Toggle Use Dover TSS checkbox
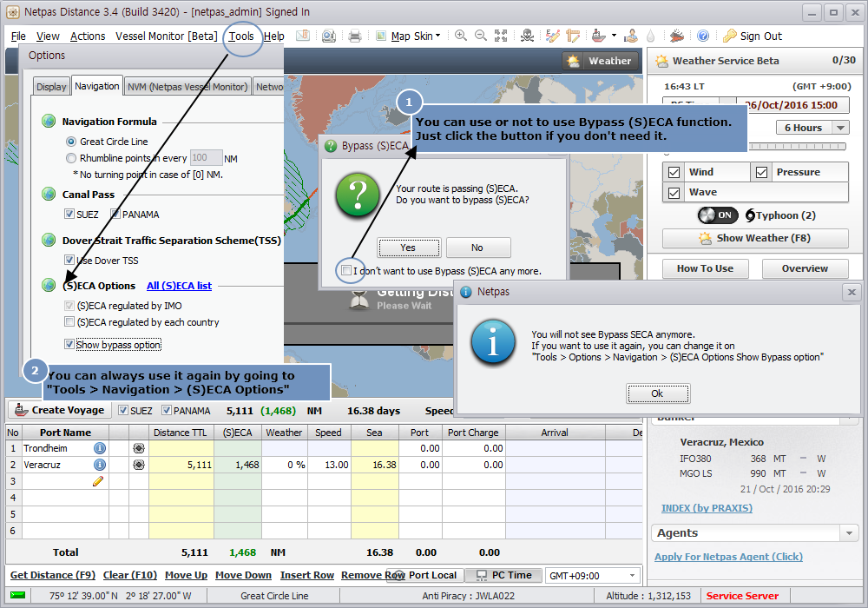868x608 pixels. click(69, 260)
